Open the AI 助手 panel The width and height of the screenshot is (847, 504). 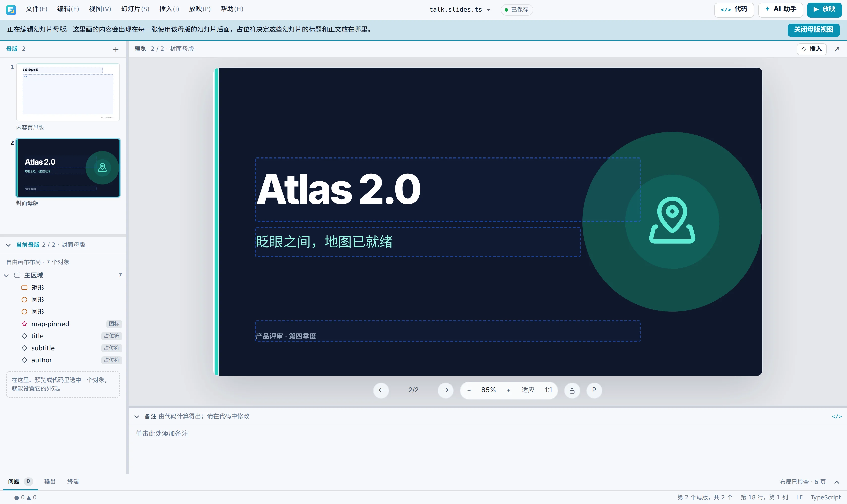point(780,10)
